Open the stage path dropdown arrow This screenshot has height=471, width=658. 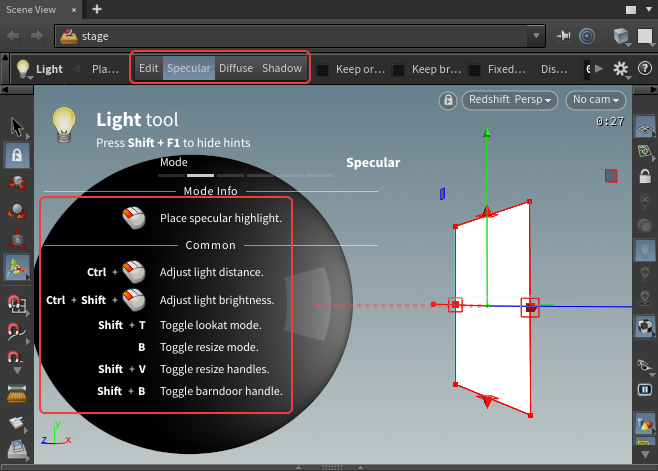pos(536,36)
